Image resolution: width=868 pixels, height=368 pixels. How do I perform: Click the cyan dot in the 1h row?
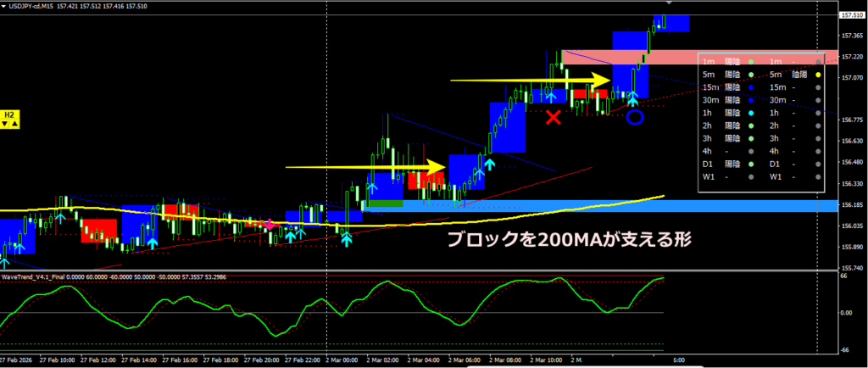tap(751, 114)
